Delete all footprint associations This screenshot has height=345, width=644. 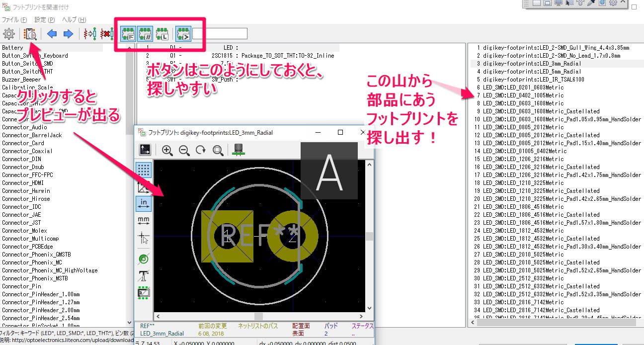(x=106, y=34)
